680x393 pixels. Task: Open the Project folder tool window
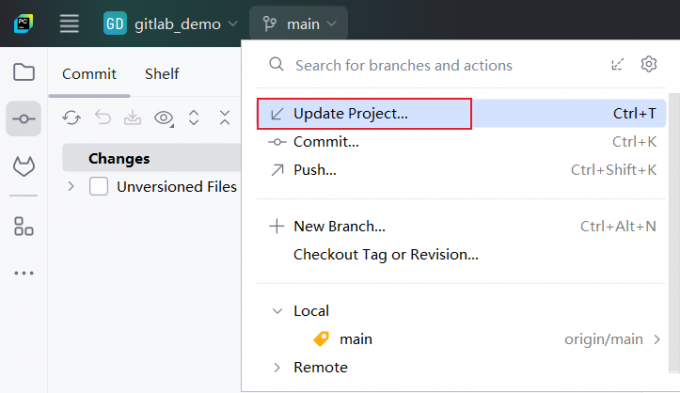pyautogui.click(x=24, y=72)
